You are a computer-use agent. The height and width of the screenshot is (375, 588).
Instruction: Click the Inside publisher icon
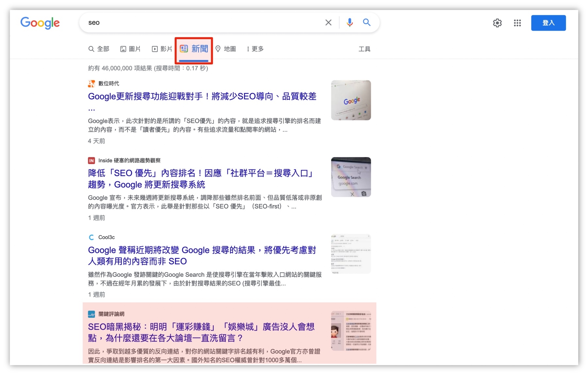point(91,160)
